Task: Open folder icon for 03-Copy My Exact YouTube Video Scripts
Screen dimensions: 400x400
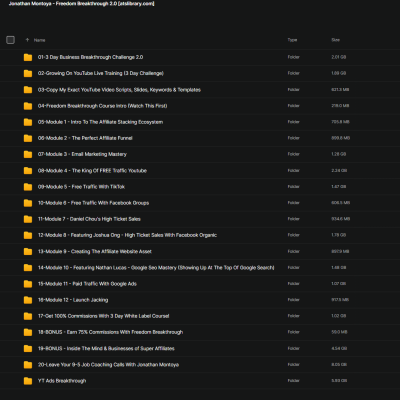Action: coord(28,90)
